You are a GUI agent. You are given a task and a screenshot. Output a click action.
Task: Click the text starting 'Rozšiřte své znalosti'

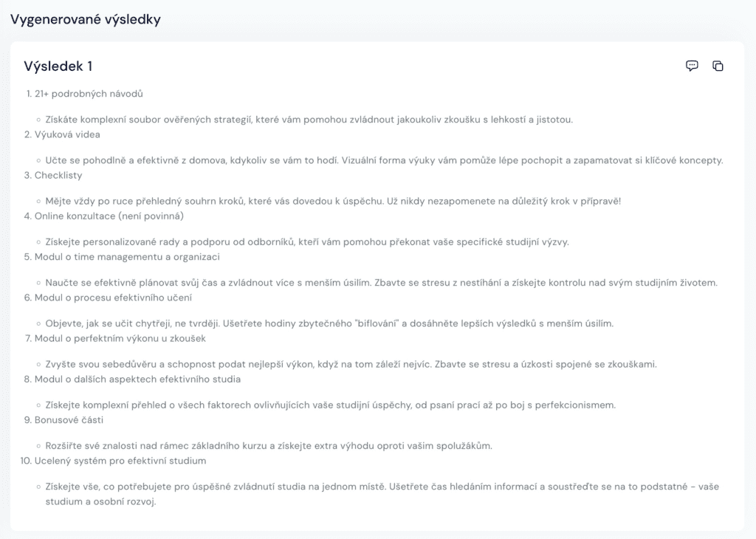(269, 445)
